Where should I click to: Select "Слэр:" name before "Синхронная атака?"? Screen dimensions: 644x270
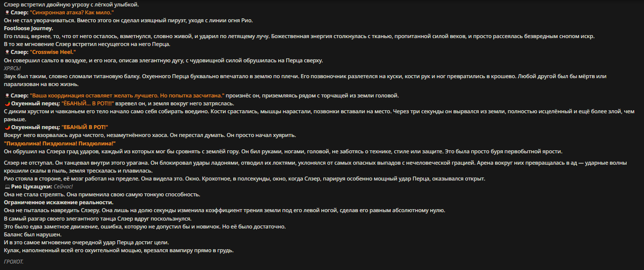pos(19,12)
